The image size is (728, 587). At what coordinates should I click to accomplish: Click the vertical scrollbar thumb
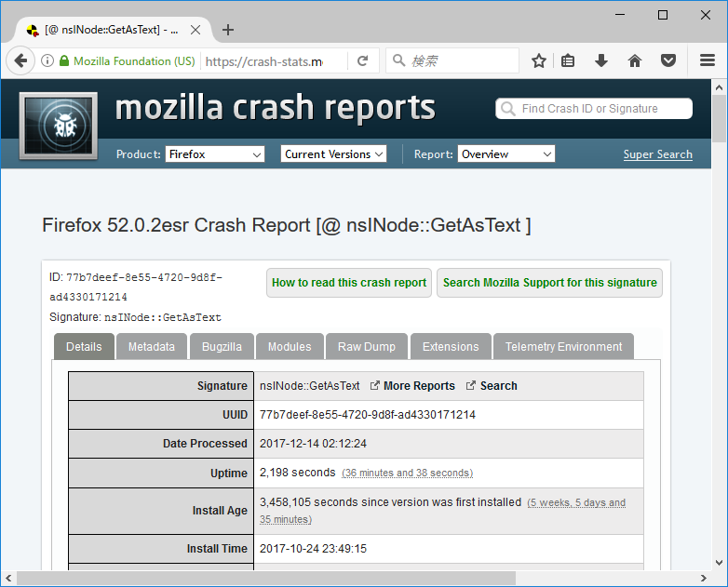(719, 119)
